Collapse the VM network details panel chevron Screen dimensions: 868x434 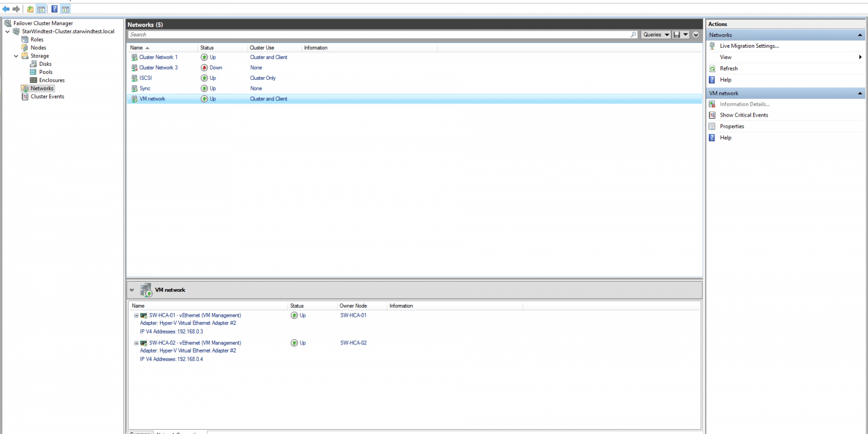[132, 290]
